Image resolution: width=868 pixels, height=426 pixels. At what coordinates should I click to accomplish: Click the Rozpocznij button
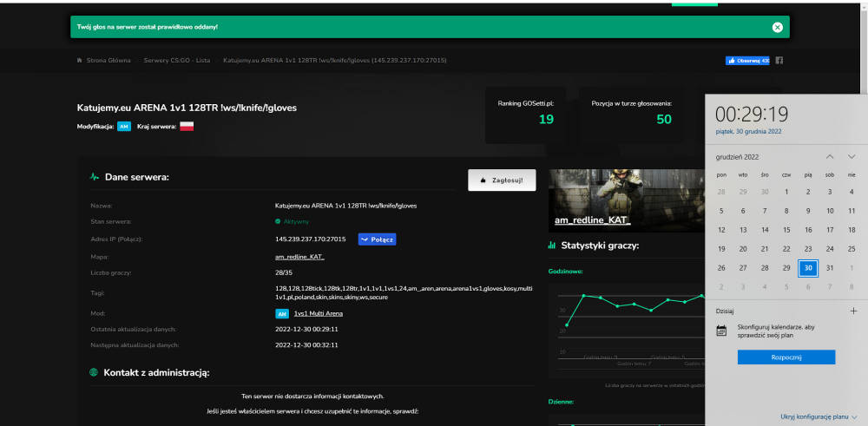[x=786, y=357]
